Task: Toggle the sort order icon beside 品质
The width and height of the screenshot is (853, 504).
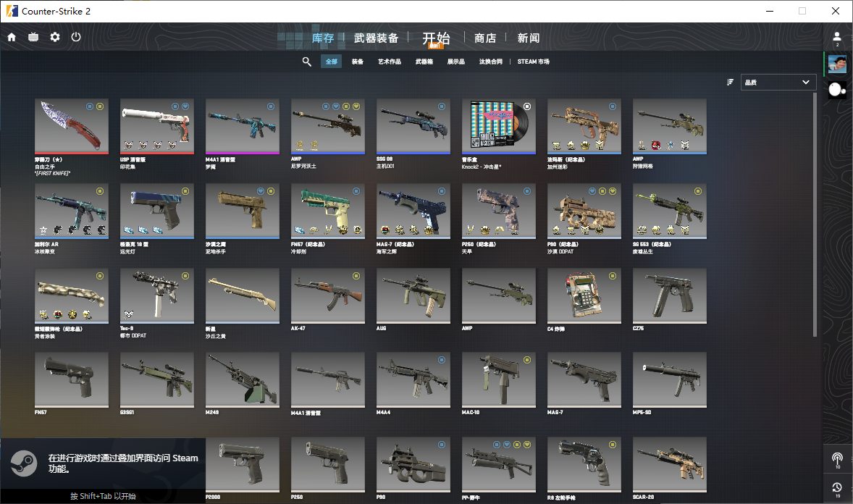Action: [x=730, y=82]
